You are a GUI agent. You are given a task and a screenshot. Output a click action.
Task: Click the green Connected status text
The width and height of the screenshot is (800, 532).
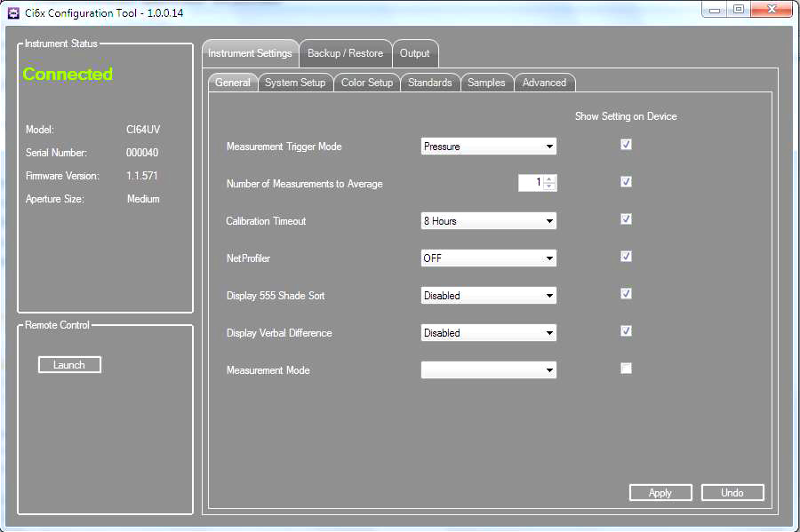click(68, 75)
